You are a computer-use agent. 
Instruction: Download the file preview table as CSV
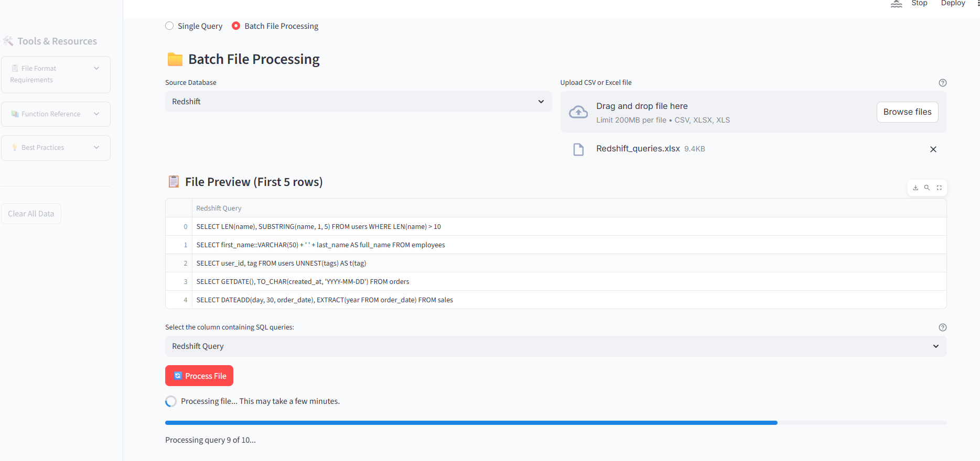[916, 188]
